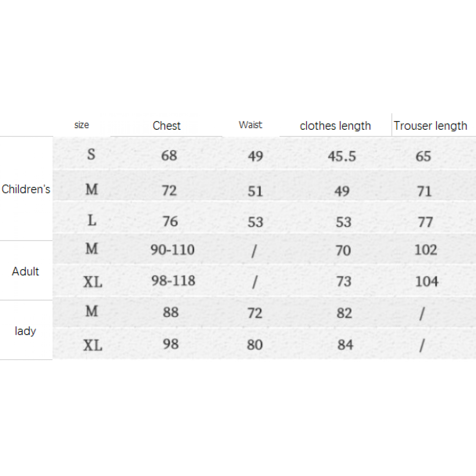The height and width of the screenshot is (476, 476).
Task: Click the trouser length value 102
Action: 426,250
